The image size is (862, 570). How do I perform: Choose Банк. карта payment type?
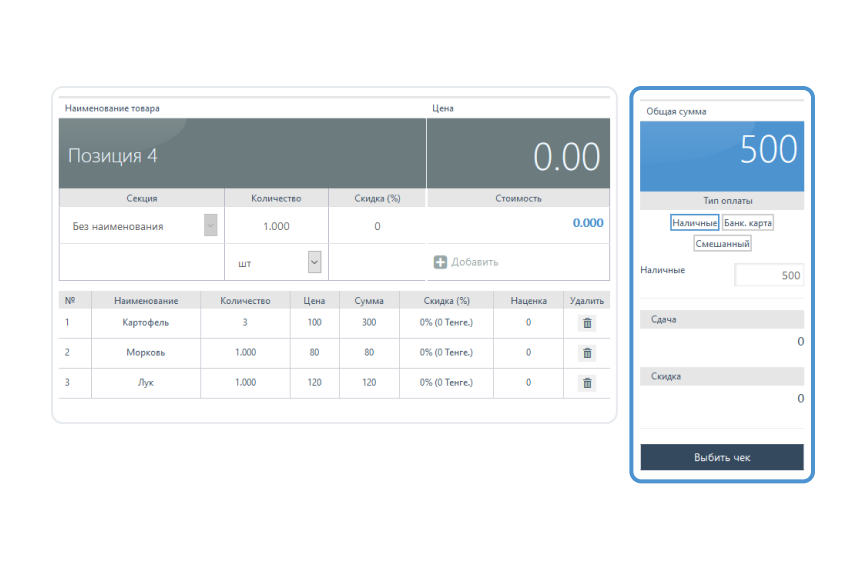point(748,222)
